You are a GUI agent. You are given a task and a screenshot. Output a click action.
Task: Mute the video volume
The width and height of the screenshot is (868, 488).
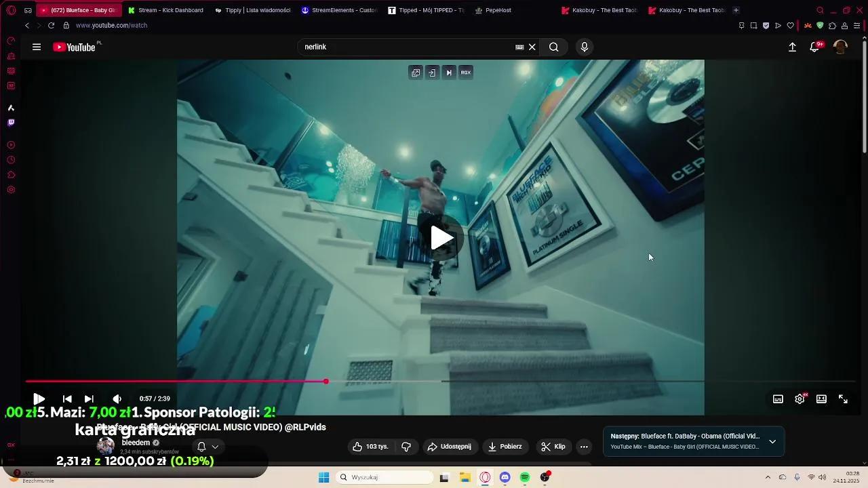(117, 399)
